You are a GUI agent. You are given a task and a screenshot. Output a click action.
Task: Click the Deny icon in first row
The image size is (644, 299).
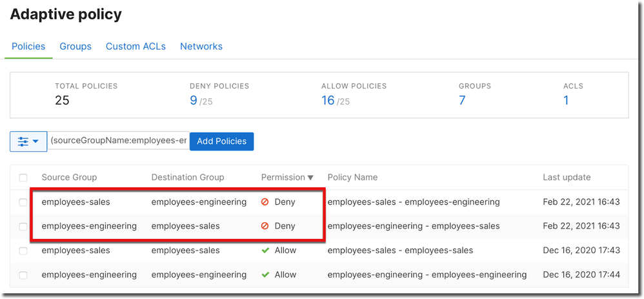click(265, 202)
